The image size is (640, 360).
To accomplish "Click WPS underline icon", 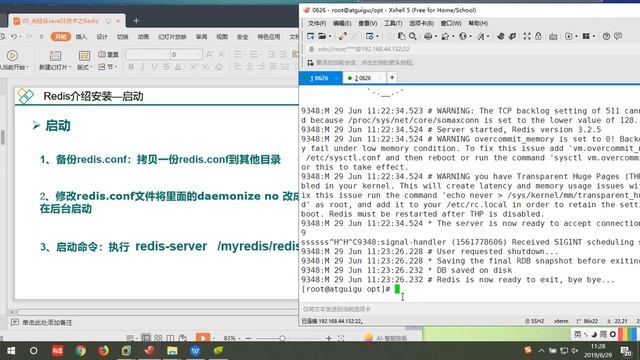I will click(x=154, y=67).
